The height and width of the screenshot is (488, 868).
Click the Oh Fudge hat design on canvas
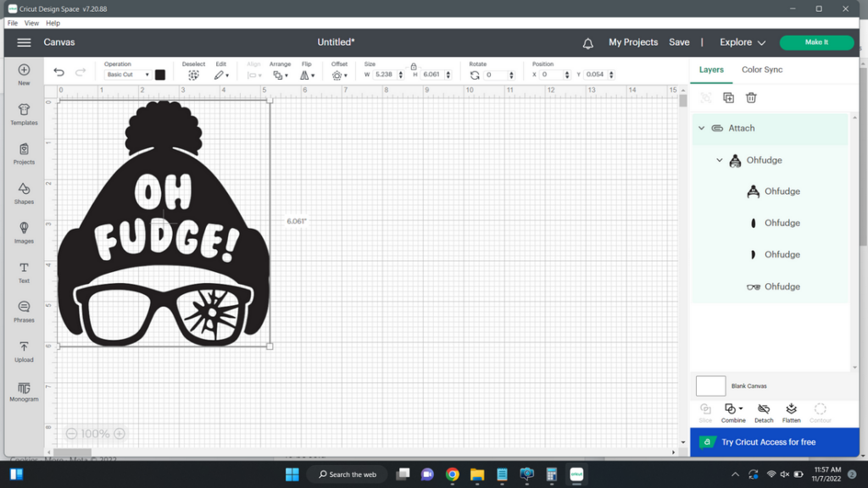(x=164, y=224)
